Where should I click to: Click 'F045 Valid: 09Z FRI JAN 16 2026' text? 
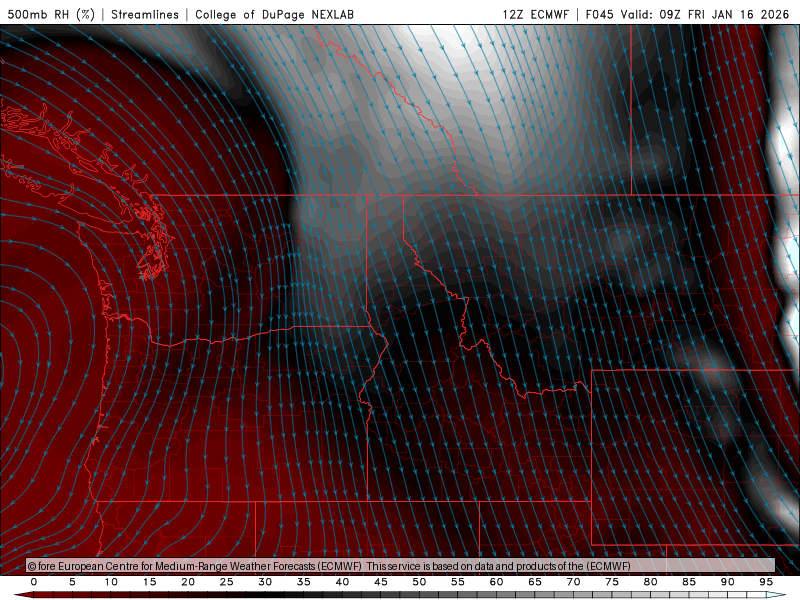[687, 14]
